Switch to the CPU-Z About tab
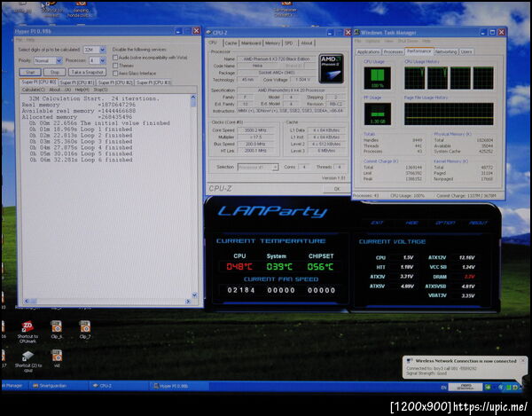Viewport: 532px width, 416px height. [x=307, y=43]
